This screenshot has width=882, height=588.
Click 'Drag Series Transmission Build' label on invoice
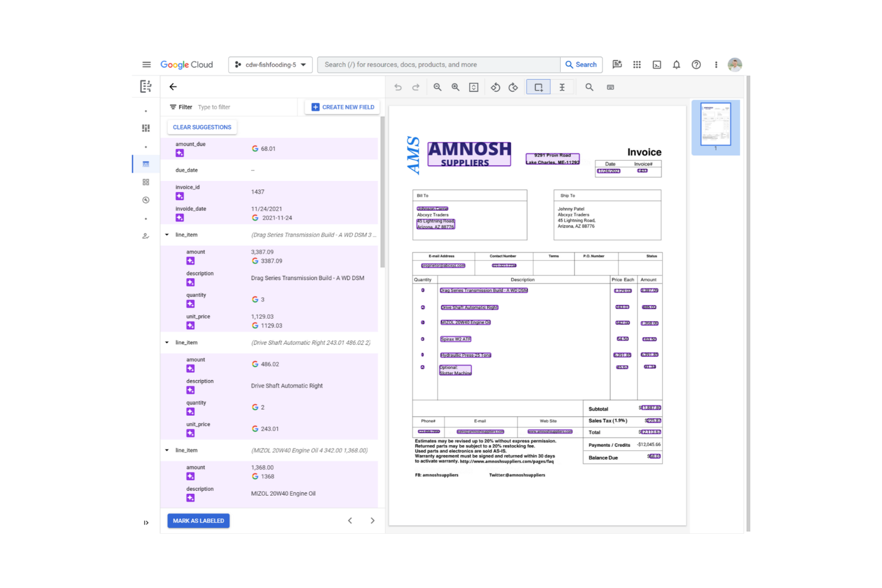click(484, 291)
